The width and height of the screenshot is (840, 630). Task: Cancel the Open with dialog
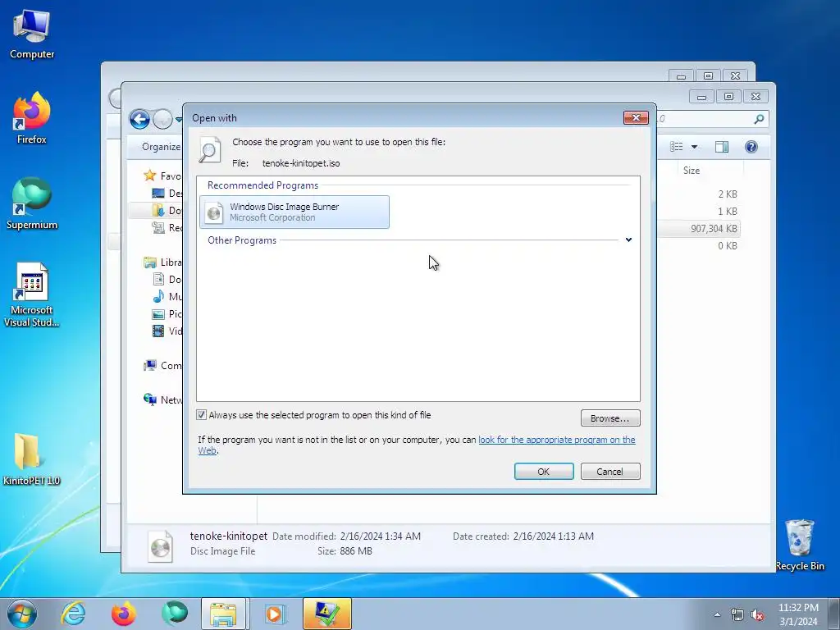610,472
